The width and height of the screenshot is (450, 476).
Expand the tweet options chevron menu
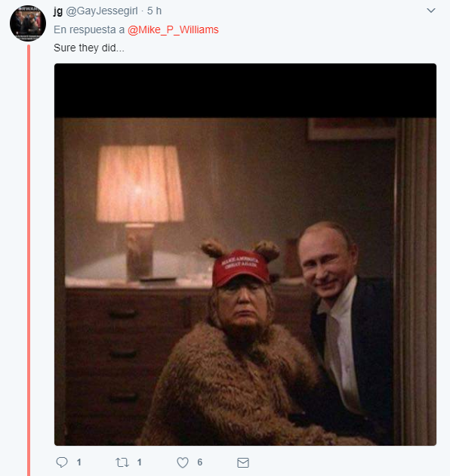click(431, 11)
